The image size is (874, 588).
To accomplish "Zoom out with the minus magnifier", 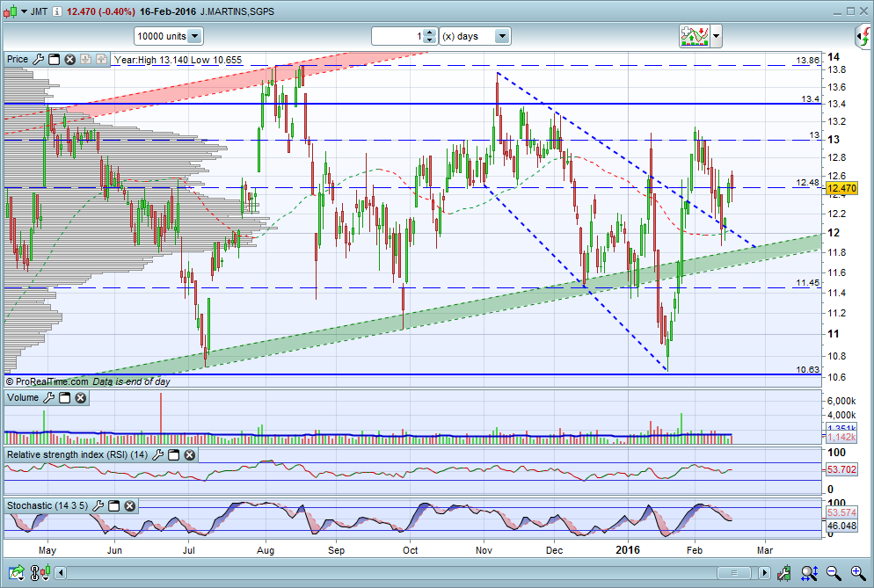I will click(834, 572).
